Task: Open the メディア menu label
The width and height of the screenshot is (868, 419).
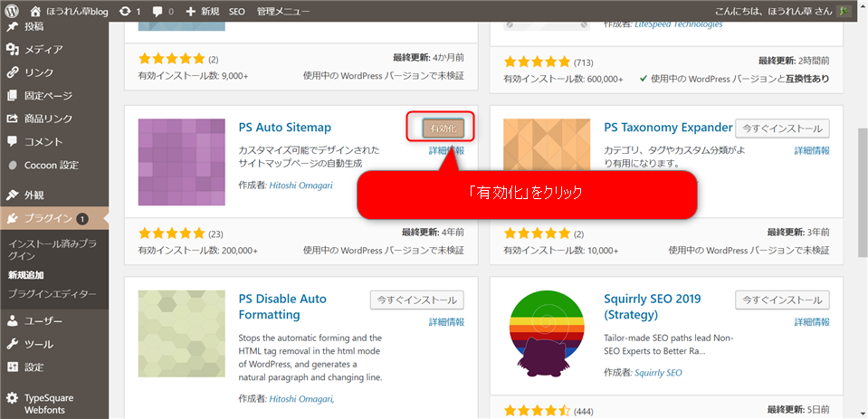Action: [43, 50]
